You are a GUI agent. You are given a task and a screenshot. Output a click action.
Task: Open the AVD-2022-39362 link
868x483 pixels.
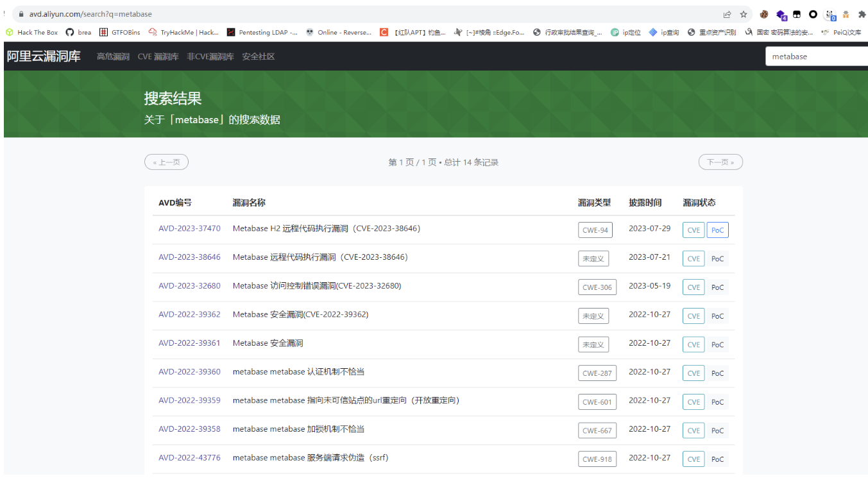[x=189, y=314]
